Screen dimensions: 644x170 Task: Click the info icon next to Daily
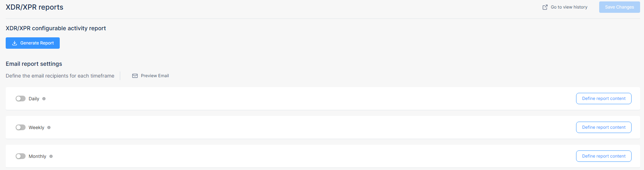[x=44, y=99]
